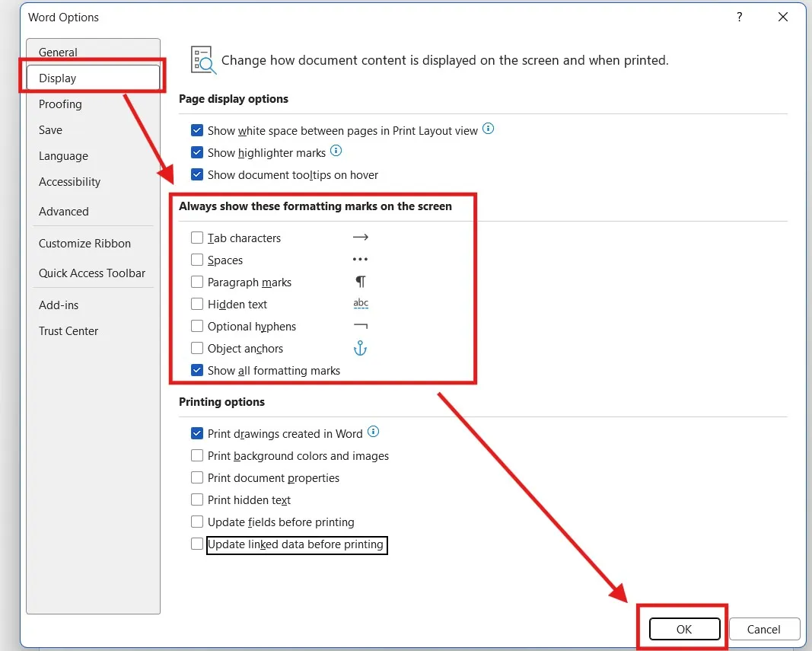Enable Update linked data before printing
The image size is (812, 651).
coord(197,544)
